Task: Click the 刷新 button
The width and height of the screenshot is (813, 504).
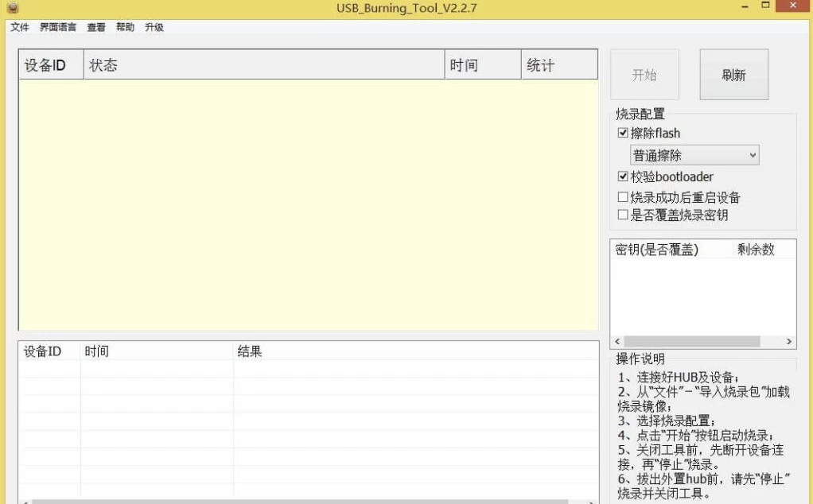Action: (733, 75)
